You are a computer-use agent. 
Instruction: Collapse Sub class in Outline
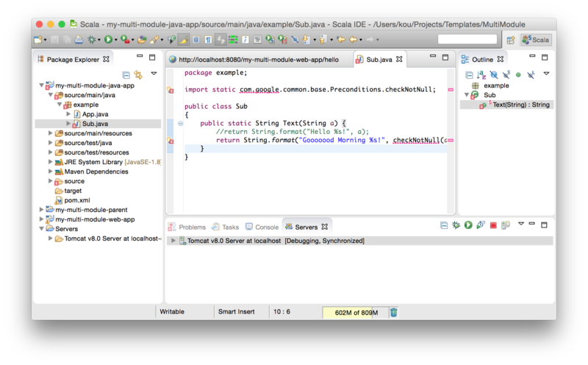(x=467, y=95)
